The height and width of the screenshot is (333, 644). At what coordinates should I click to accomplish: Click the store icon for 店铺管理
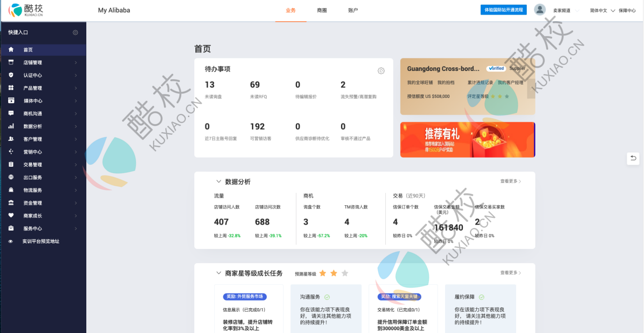coord(11,62)
